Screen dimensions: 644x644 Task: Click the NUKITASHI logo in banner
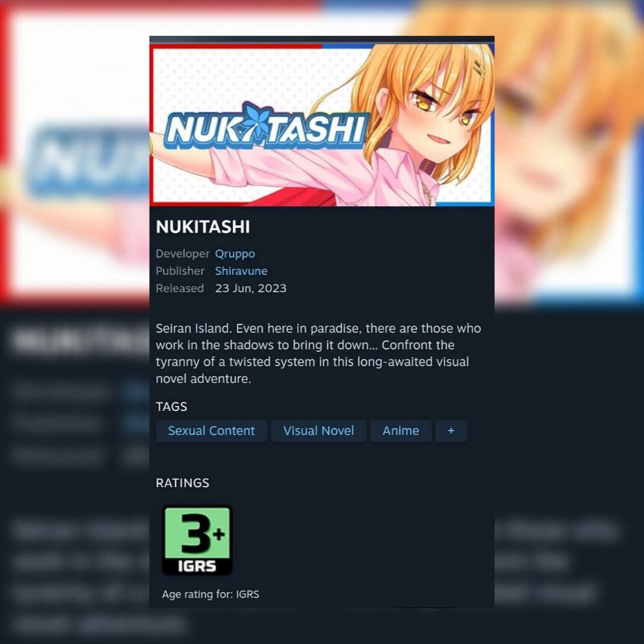(x=265, y=126)
